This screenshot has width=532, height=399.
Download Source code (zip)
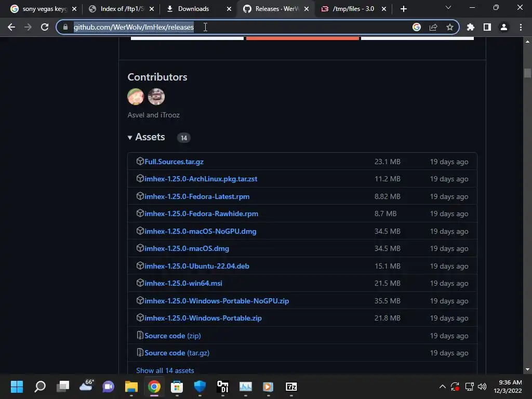click(x=172, y=336)
